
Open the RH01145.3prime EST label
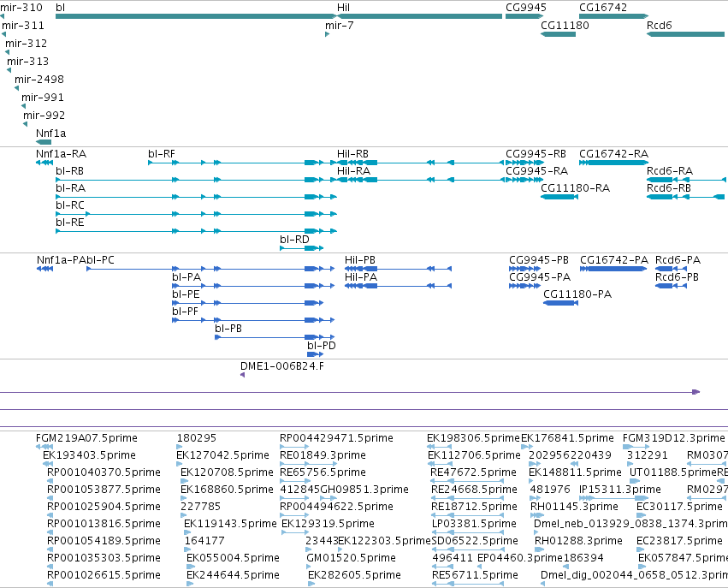pyautogui.click(x=574, y=507)
